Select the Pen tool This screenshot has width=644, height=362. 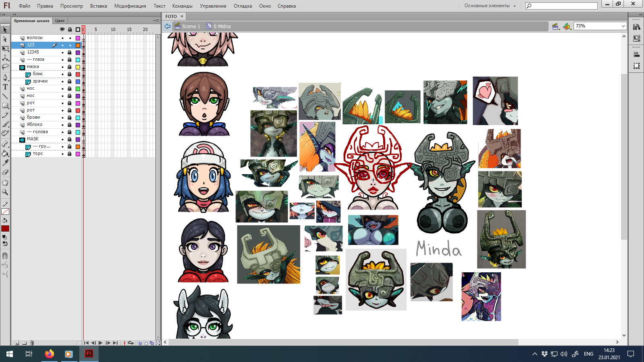click(x=5, y=77)
